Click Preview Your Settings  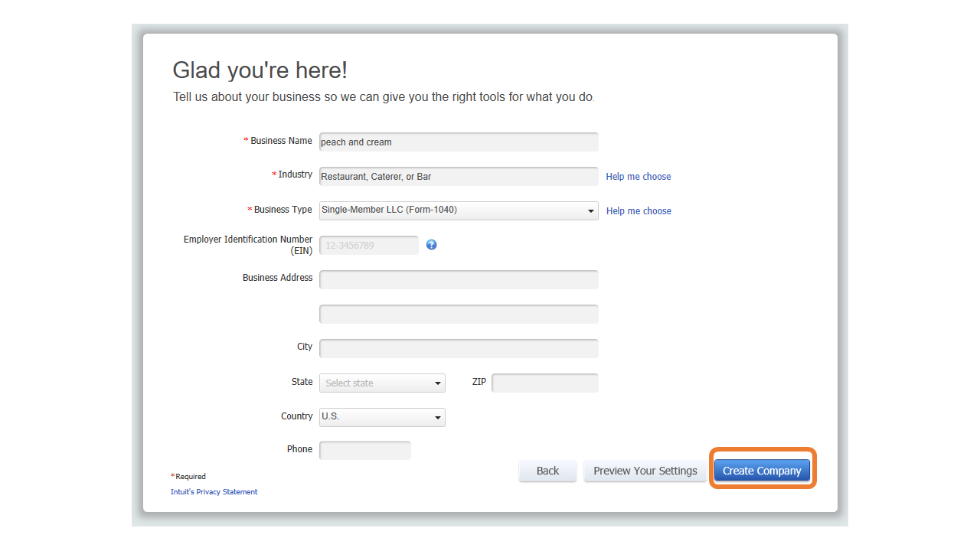coord(645,471)
